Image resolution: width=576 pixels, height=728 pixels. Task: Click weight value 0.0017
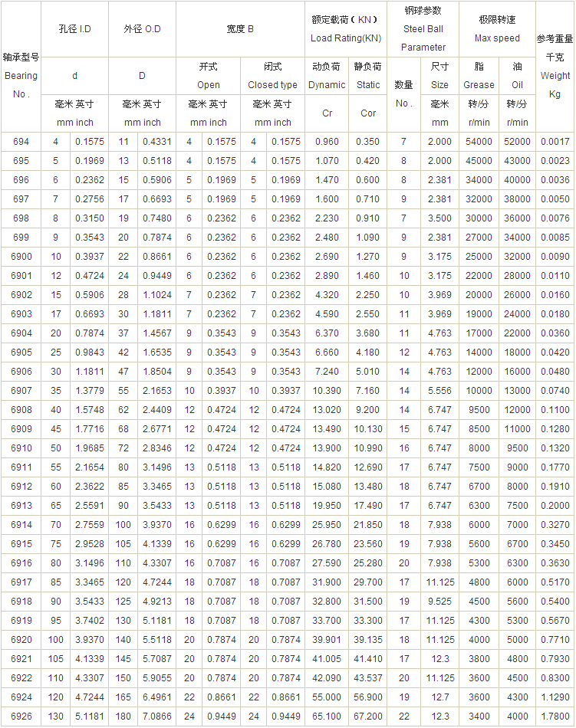(x=555, y=142)
